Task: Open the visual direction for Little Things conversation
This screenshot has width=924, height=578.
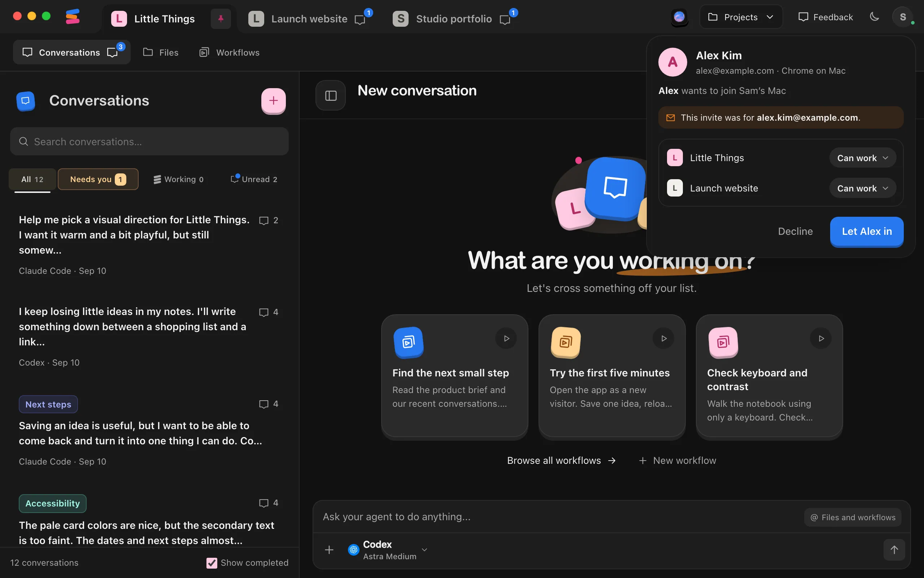Action: [x=149, y=245]
